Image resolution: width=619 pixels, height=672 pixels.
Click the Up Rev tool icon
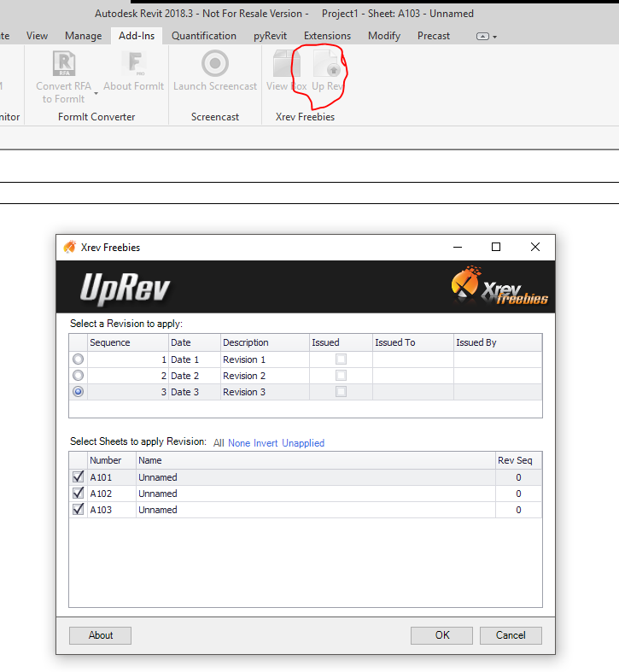click(327, 63)
